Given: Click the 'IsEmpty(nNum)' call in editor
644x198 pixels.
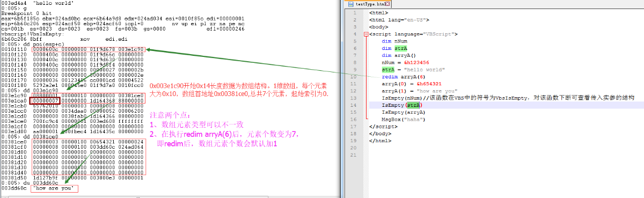Looking at the screenshot, I should [x=402, y=98].
